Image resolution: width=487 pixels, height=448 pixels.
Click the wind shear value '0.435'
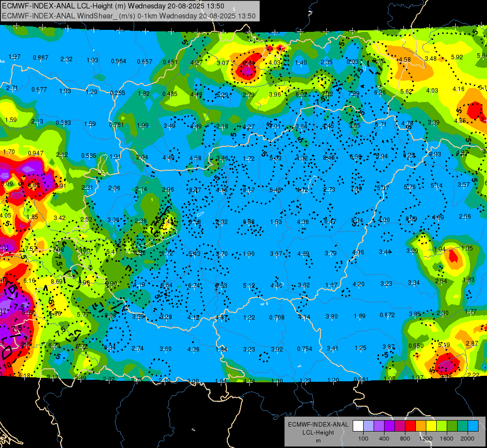point(170,94)
